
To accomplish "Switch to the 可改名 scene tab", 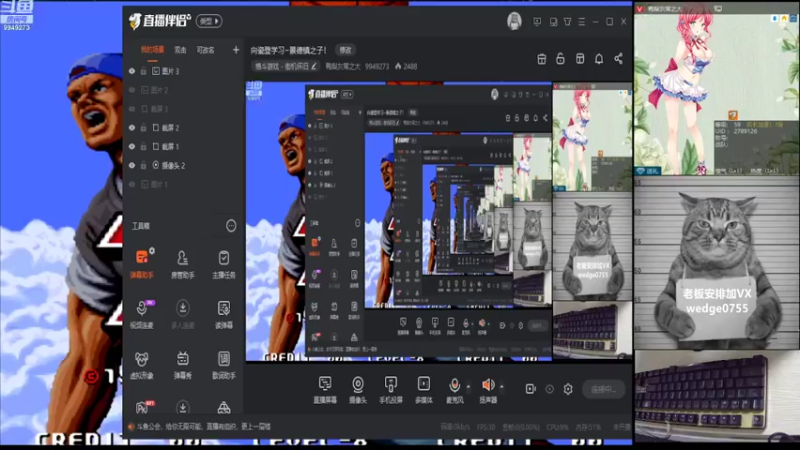I will click(205, 50).
